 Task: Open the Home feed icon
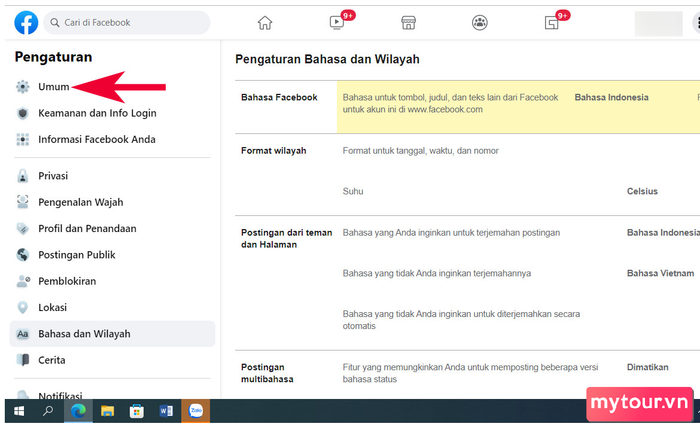point(265,22)
